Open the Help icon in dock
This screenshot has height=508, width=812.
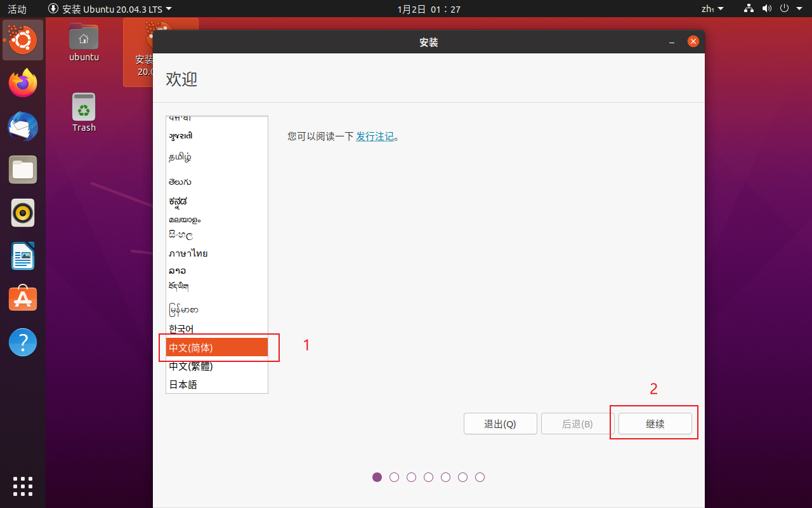(23, 342)
